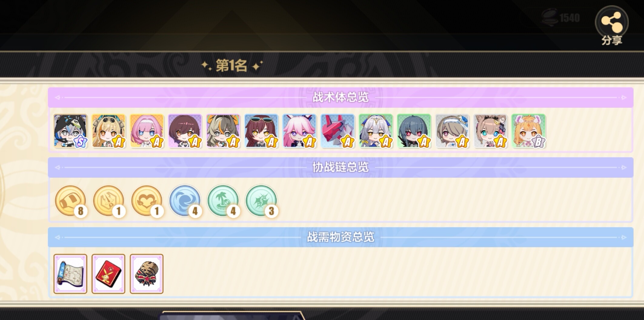This screenshot has width=644, height=320.
Task: Click the 协战链总览 section header
Action: 340,167
